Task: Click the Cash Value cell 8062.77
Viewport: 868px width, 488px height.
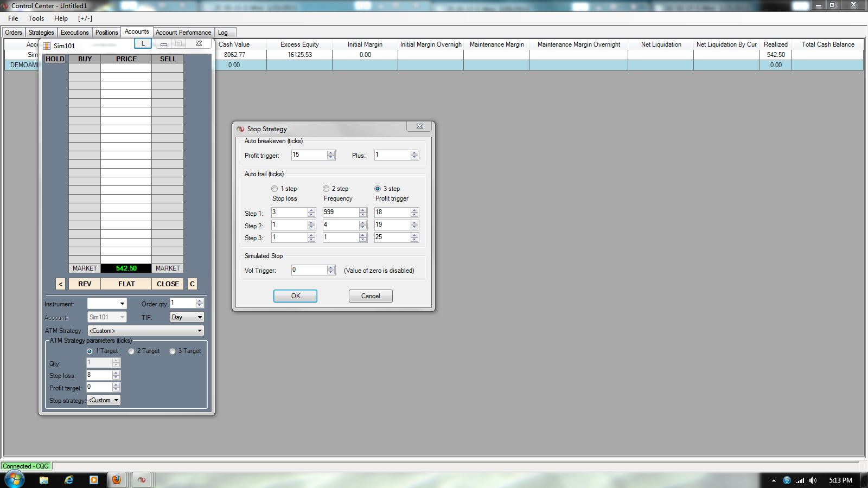Action: (x=234, y=55)
